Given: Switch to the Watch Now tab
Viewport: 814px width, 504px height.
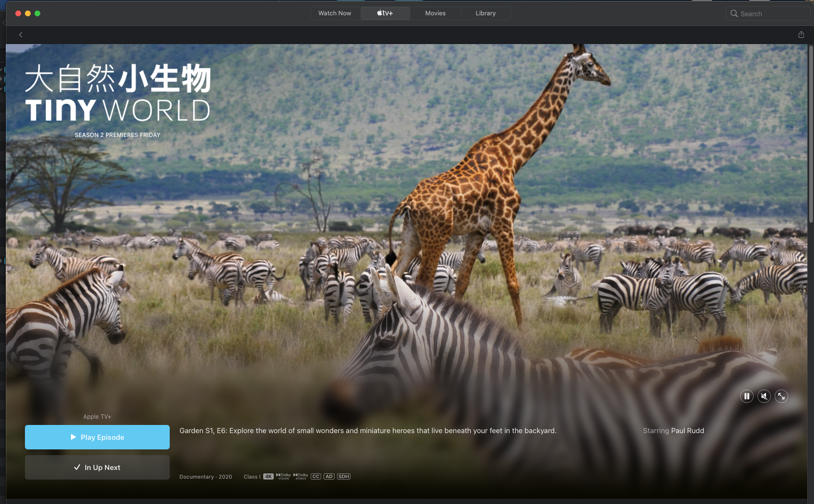Looking at the screenshot, I should pyautogui.click(x=335, y=13).
